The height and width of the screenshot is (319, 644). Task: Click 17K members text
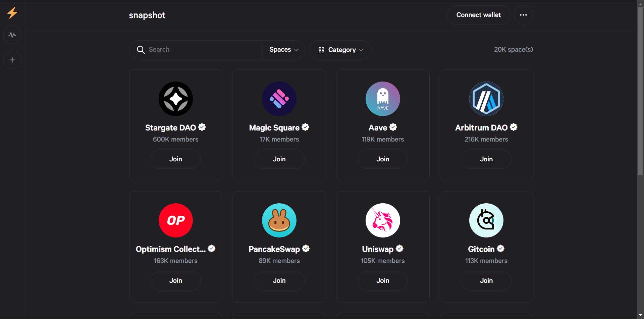click(279, 140)
